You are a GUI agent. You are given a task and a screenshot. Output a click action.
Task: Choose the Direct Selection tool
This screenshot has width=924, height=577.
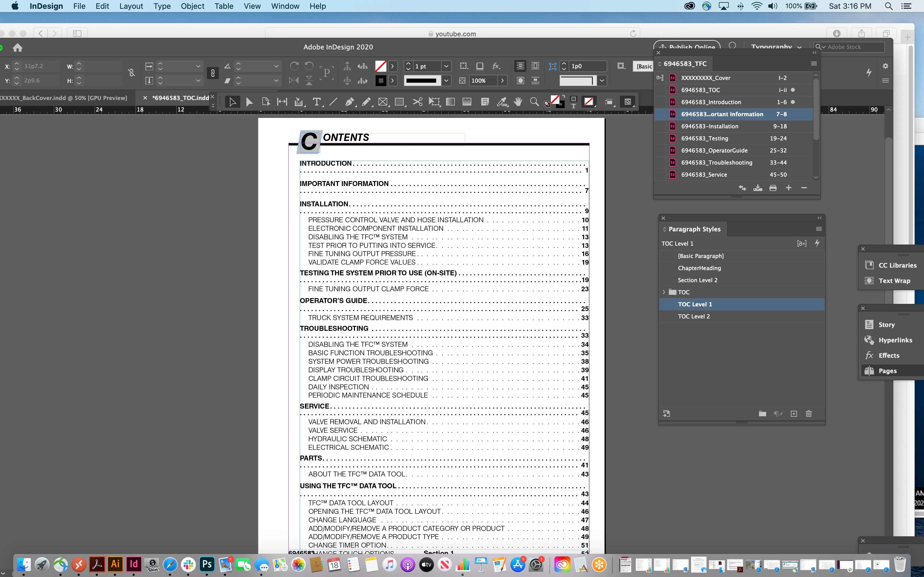[x=249, y=102]
